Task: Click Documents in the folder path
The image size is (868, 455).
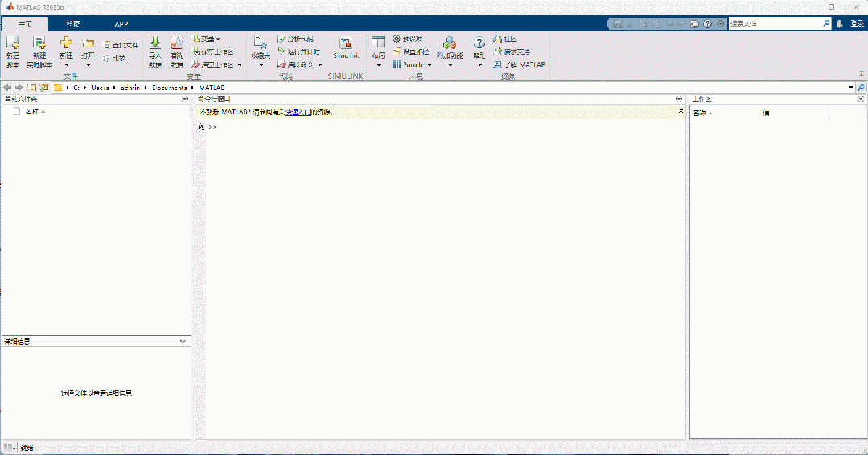Action: [x=170, y=88]
